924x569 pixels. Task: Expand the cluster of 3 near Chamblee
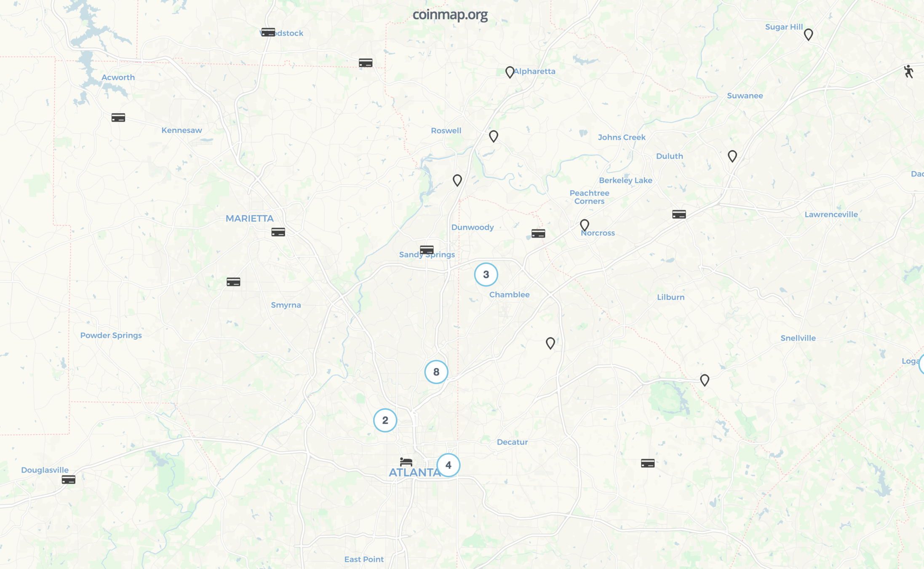click(x=486, y=274)
